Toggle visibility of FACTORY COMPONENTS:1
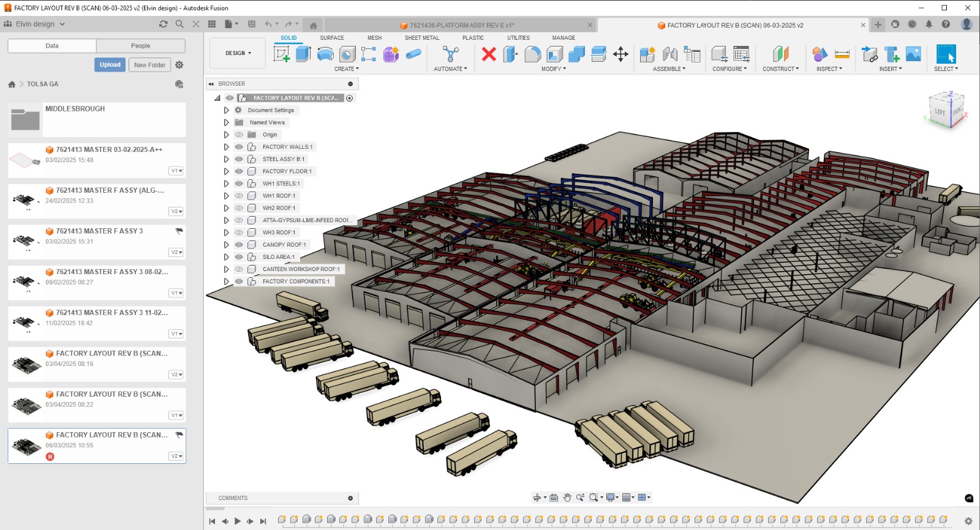 (239, 282)
